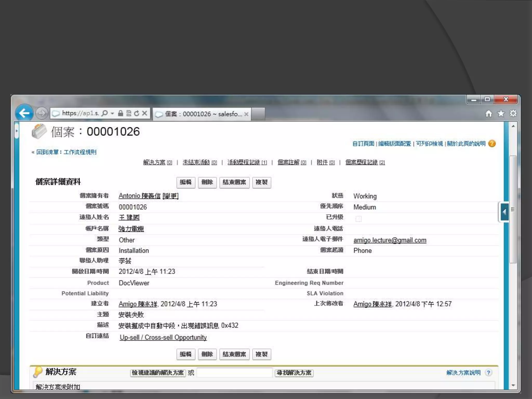Open the blank new tab button
This screenshot has width=532, height=399.
[x=258, y=114]
